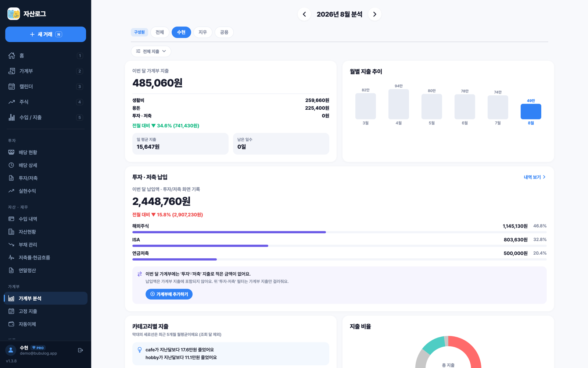Click the 고정 지출 calendar icon

[11, 311]
